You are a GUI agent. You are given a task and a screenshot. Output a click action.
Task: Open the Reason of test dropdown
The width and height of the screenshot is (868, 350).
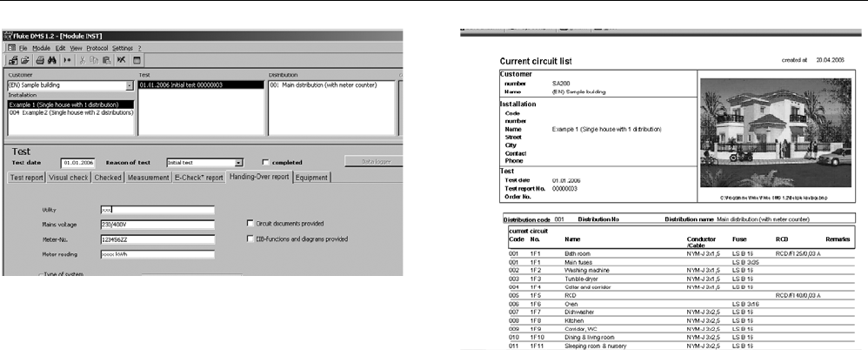pyautogui.click(x=238, y=163)
